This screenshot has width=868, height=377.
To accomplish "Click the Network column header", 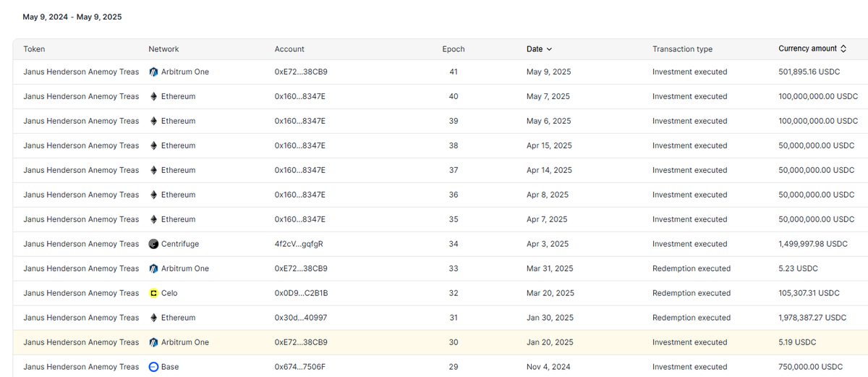I will 163,49.
